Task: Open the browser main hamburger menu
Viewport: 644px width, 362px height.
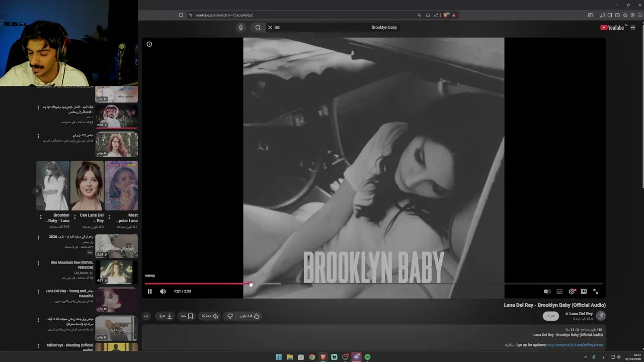Action: (x=640, y=15)
